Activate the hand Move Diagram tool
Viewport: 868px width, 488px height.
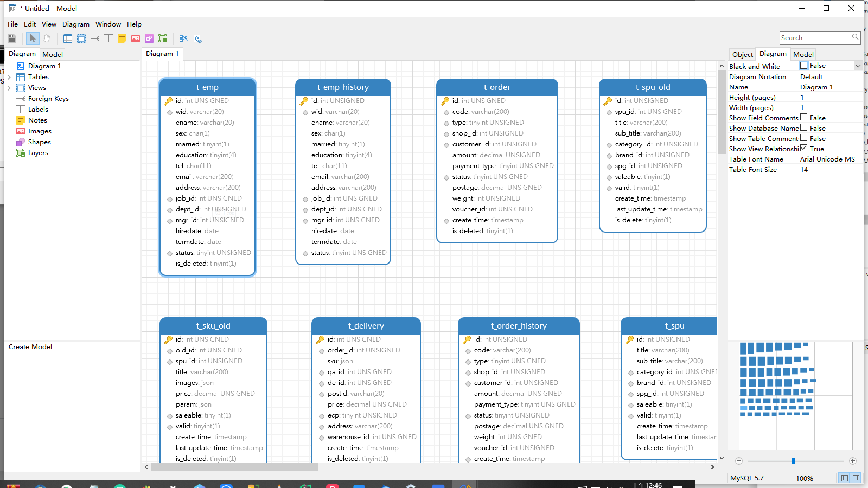[47, 38]
